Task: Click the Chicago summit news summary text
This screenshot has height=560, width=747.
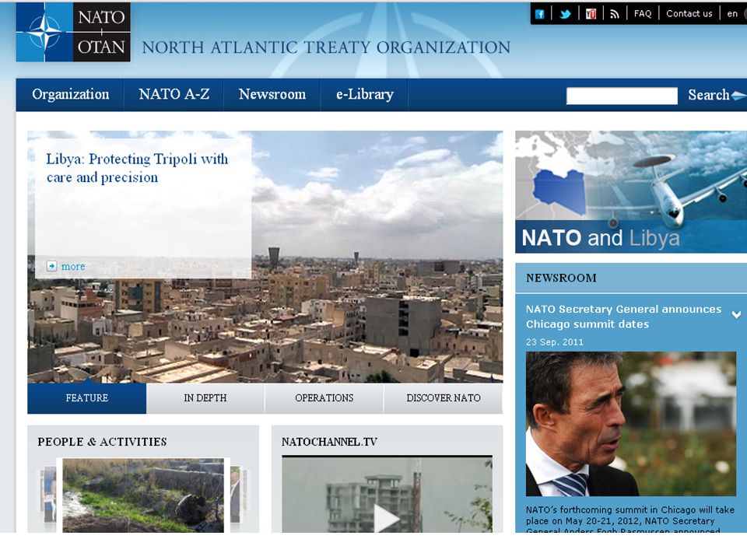Action: pyautogui.click(x=630, y=520)
